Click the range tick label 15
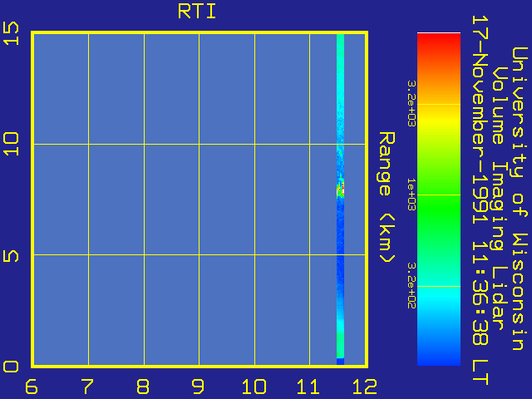Image resolution: width=532 pixels, height=399 pixels. pyautogui.click(x=11, y=33)
